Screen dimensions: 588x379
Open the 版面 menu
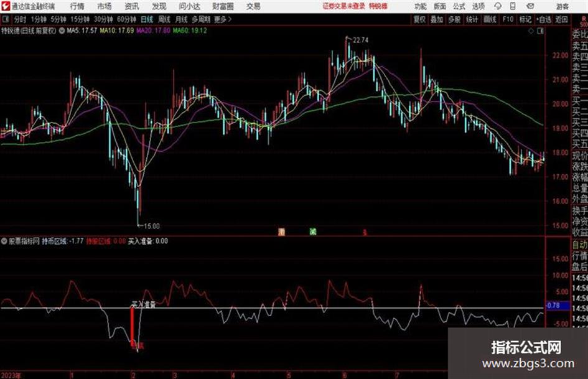[x=440, y=6]
